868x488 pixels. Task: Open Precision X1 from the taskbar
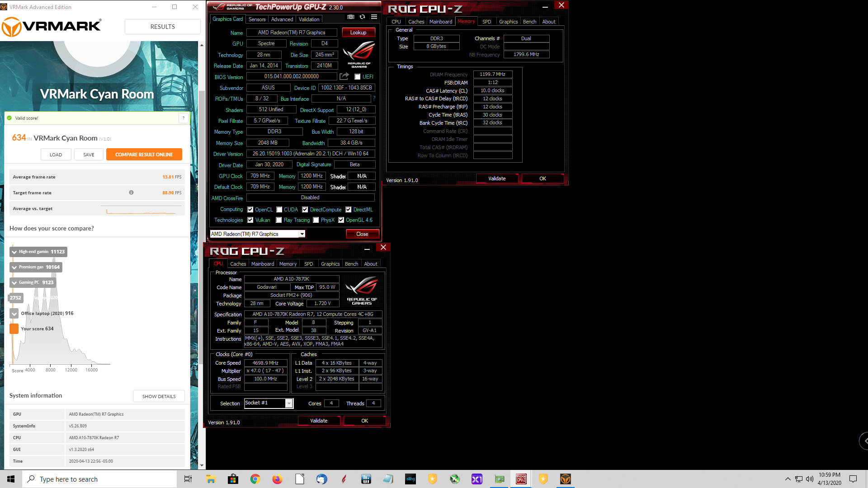coord(477,479)
